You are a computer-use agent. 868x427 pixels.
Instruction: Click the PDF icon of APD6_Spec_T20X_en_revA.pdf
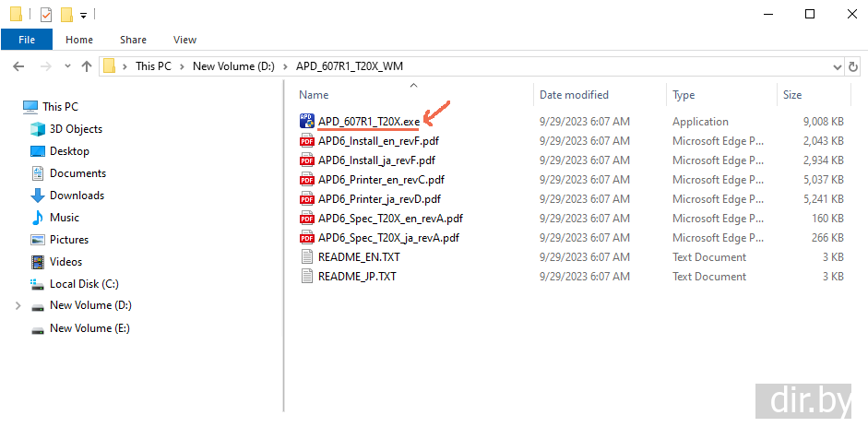click(306, 219)
